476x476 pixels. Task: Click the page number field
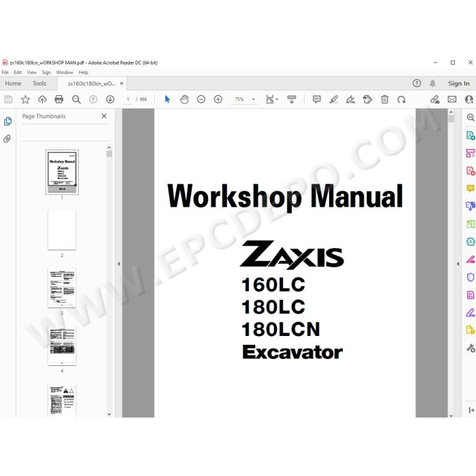(128, 99)
